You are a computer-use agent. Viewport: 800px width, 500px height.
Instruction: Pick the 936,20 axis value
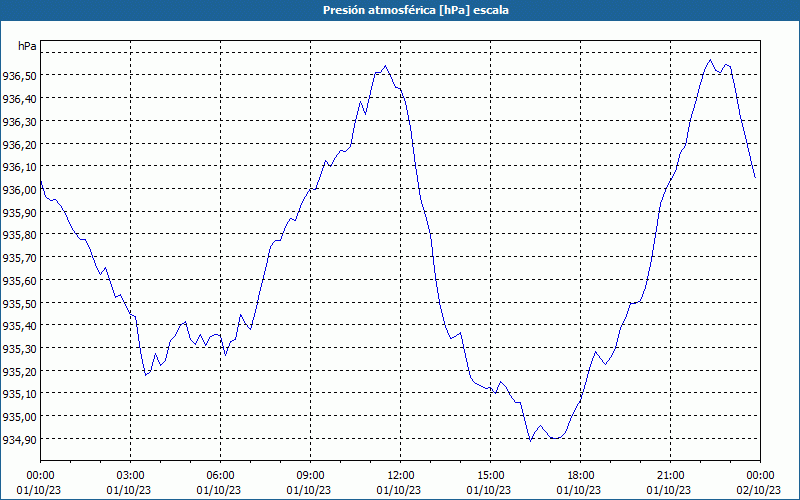point(19,144)
